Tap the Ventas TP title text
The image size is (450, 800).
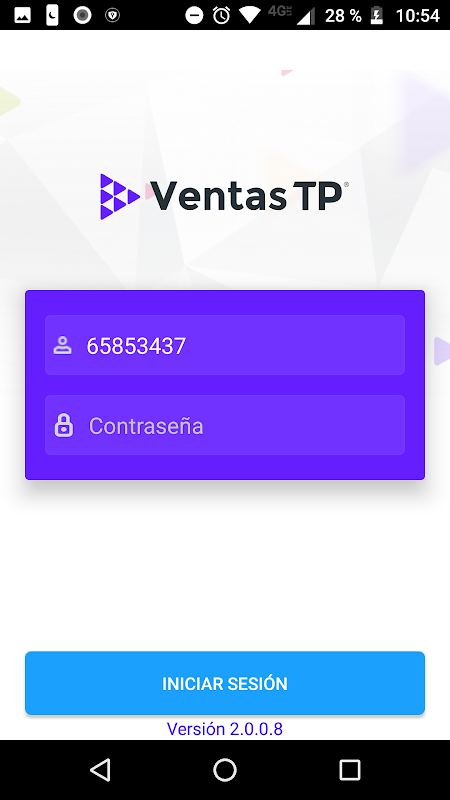[246, 196]
